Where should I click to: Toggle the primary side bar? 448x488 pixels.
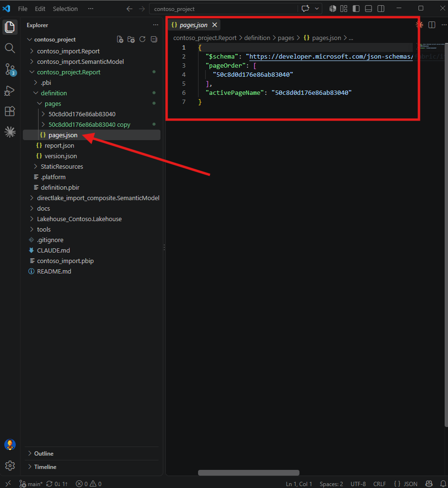pyautogui.click(x=356, y=9)
